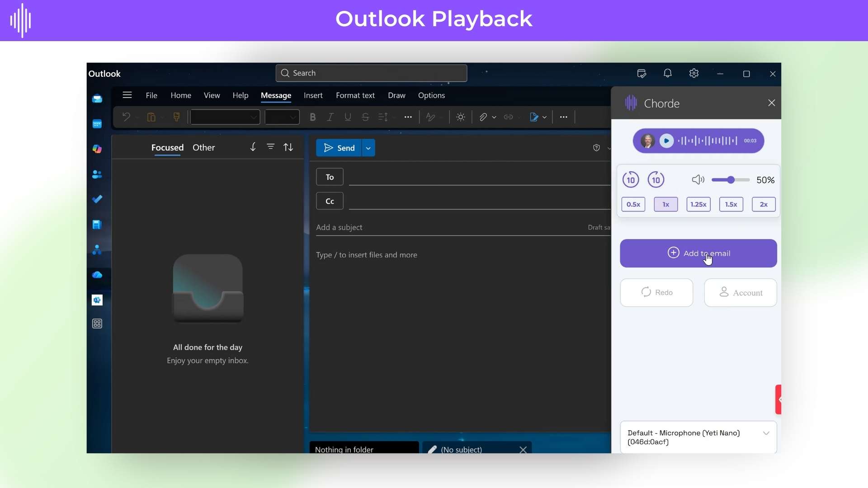Open the font selection dropdown
The height and width of the screenshot is (488, 868).
225,117
